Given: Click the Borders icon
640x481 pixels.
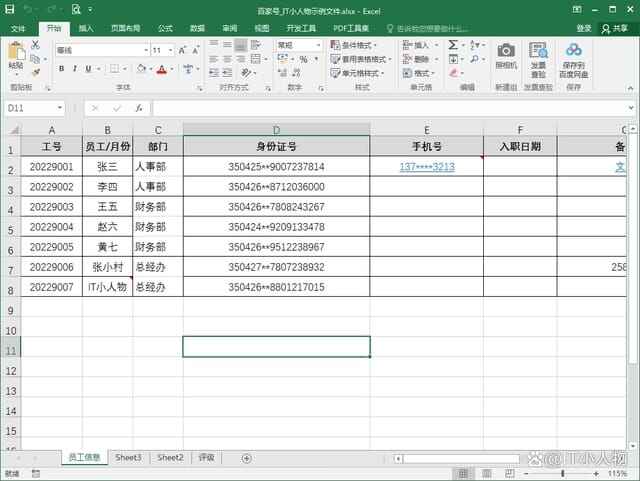Looking at the screenshot, I should [115, 69].
